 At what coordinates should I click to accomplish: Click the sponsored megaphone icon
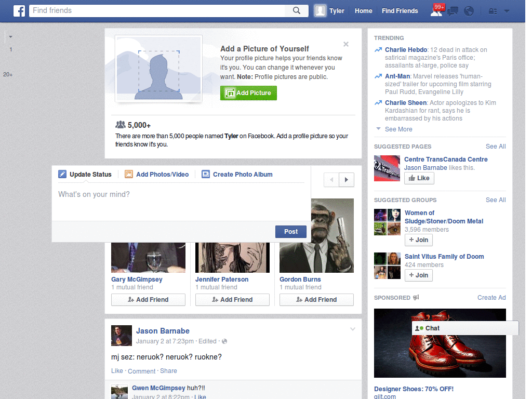pos(416,298)
